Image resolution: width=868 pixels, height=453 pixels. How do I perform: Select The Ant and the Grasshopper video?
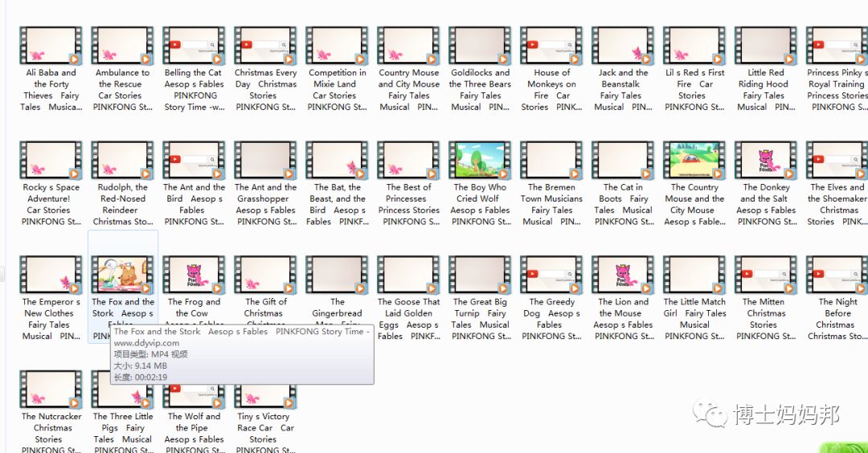pos(265,161)
